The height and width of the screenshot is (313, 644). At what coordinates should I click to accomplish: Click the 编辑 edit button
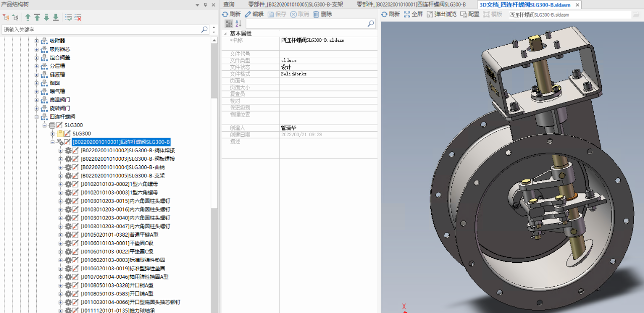(254, 14)
